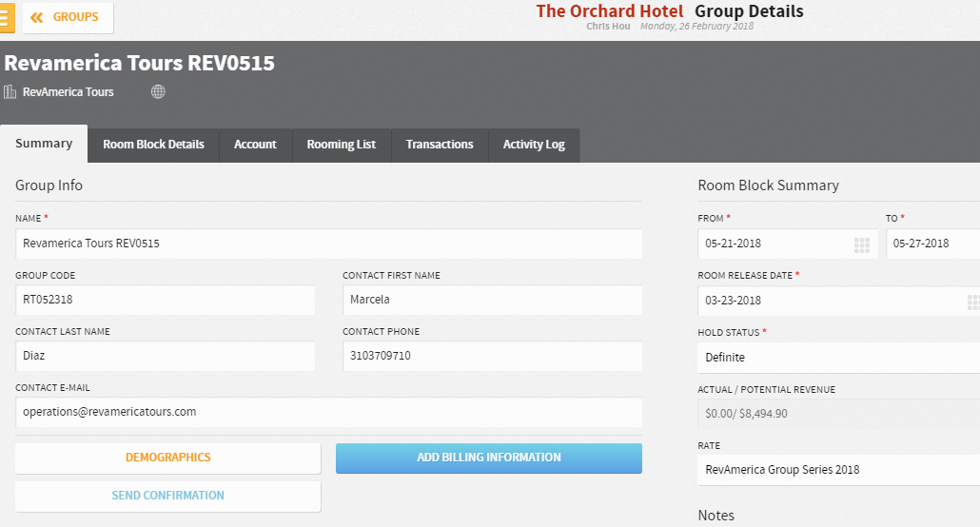Edit Contact First Name field Marcela
The height and width of the screenshot is (527, 980).
click(x=492, y=300)
